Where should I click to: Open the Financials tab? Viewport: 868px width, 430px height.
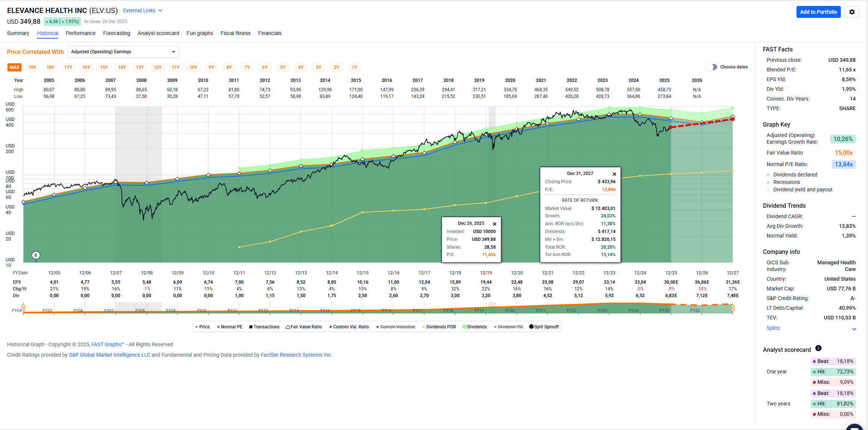pyautogui.click(x=269, y=33)
